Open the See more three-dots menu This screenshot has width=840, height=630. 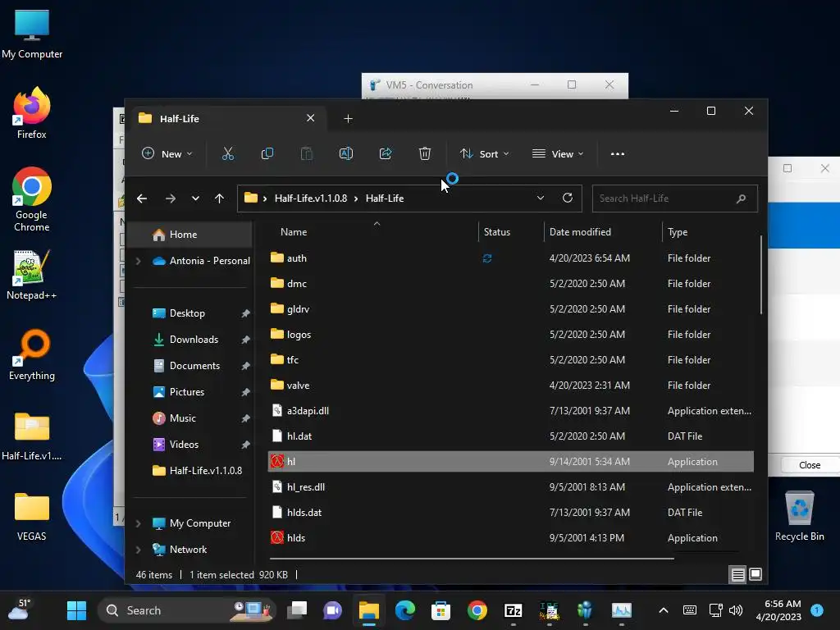[617, 153]
